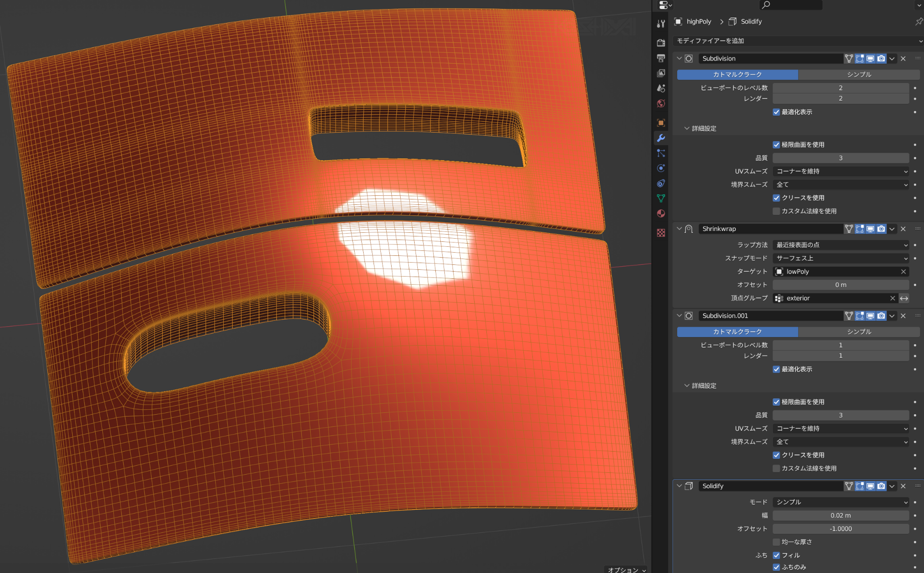Screen dimensions: 924x573
Task: Open the スナップモード dropdown in Shrinkwrap
Action: [x=841, y=258]
